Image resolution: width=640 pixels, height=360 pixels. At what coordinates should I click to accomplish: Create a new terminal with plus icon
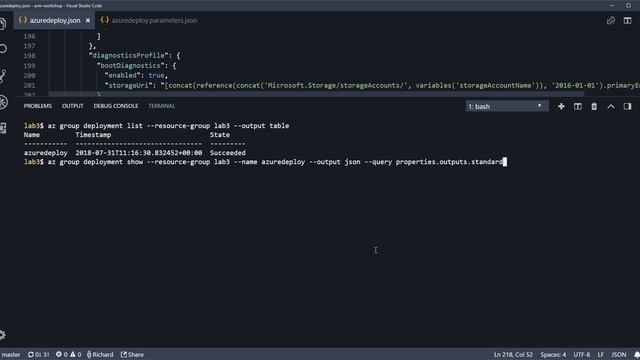click(561, 107)
